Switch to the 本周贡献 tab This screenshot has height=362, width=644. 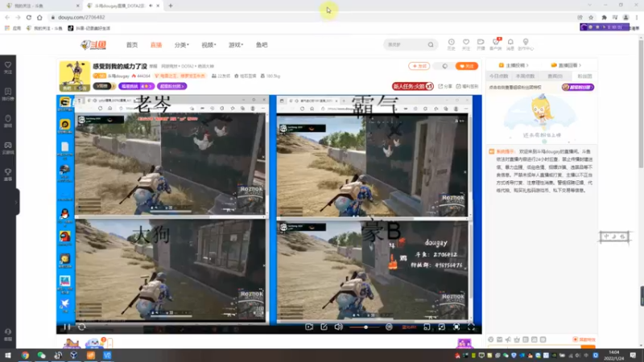click(x=525, y=76)
